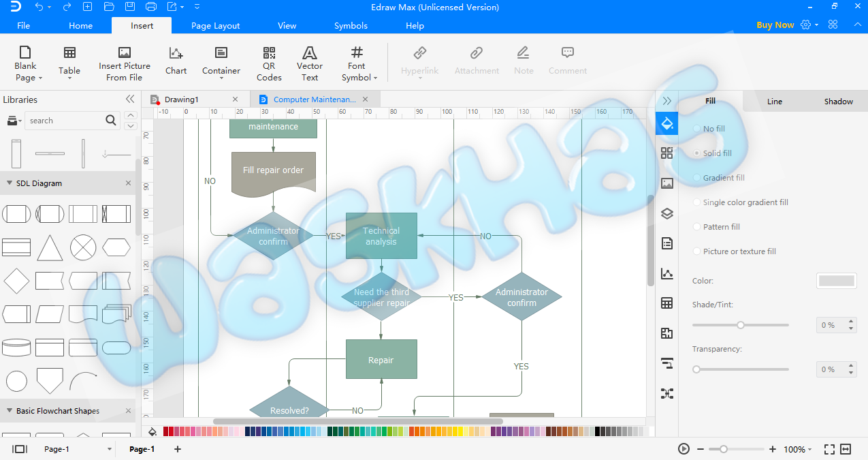The image size is (868, 460).
Task: Open the File menu
Action: 23,26
